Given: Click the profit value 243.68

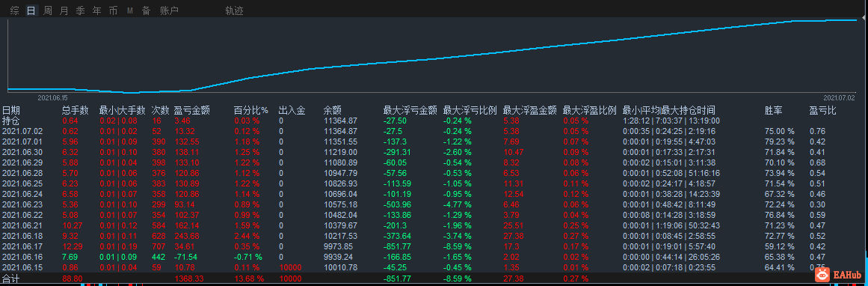Looking at the screenshot, I should [187, 236].
